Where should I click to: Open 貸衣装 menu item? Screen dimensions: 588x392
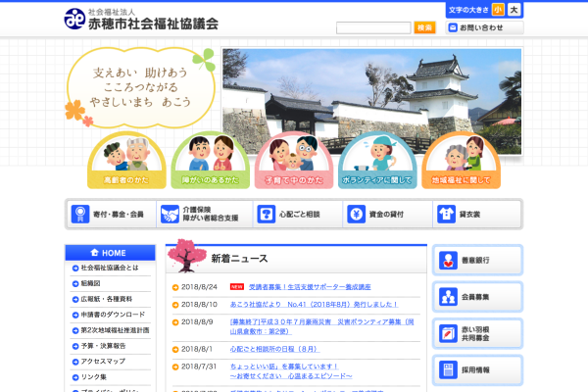pos(477,215)
